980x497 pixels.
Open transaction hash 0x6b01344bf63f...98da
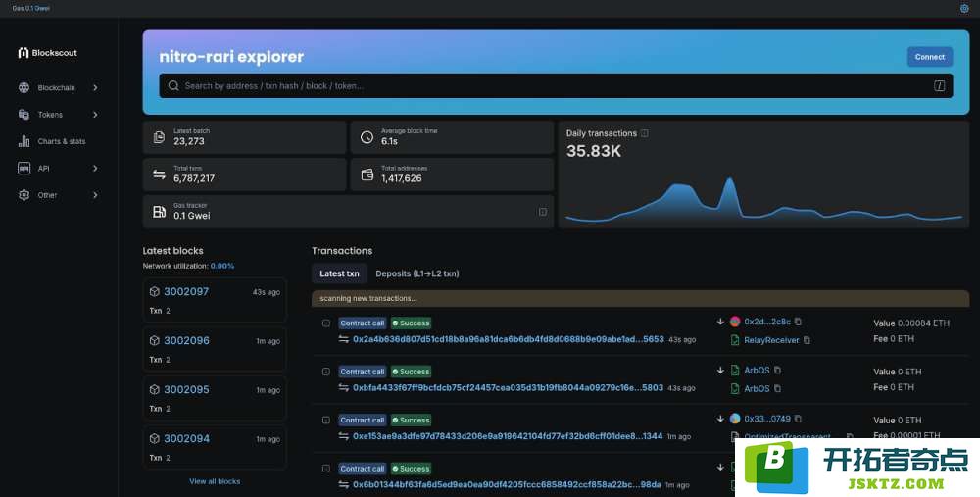point(507,484)
